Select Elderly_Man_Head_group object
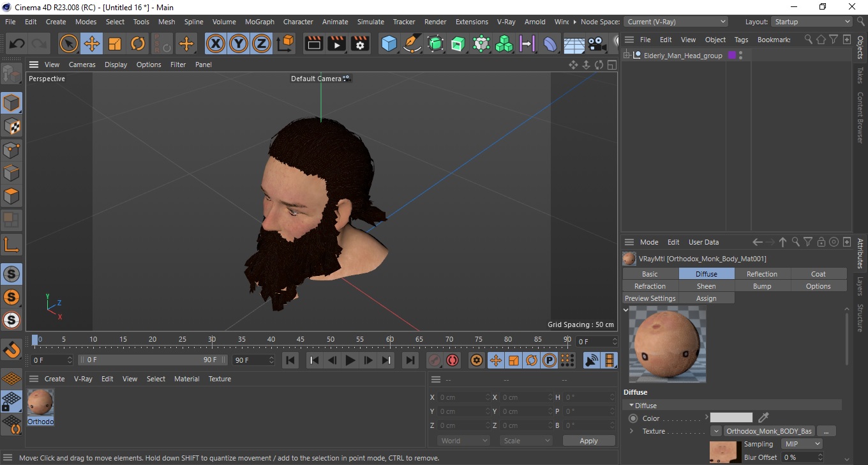The image size is (868, 465). pyautogui.click(x=683, y=56)
